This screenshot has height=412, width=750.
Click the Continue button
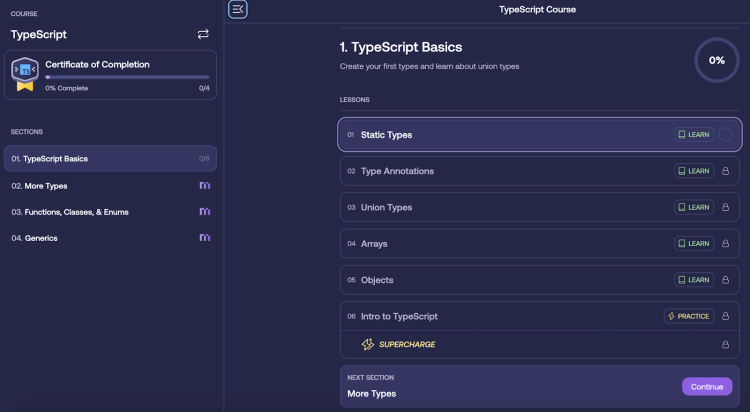[707, 387]
